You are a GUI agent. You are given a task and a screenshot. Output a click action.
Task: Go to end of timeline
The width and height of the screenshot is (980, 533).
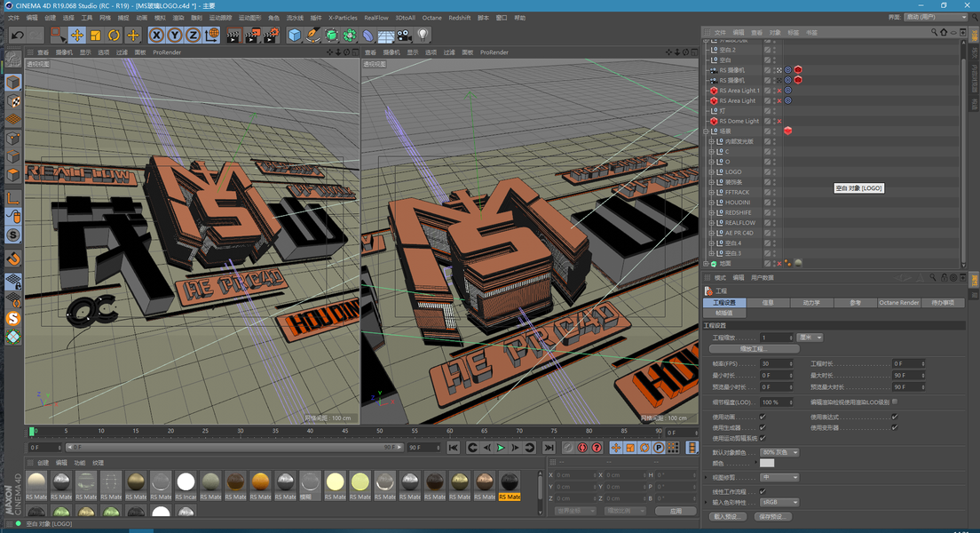tap(548, 448)
